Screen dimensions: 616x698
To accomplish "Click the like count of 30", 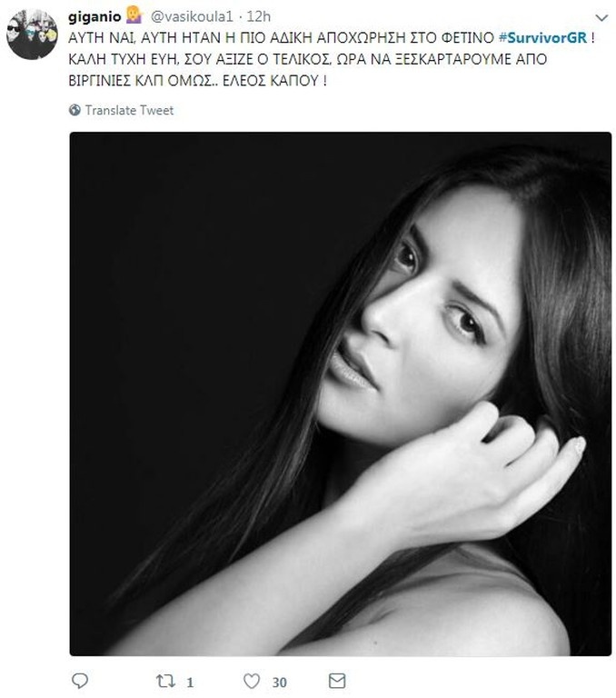I will click(280, 682).
